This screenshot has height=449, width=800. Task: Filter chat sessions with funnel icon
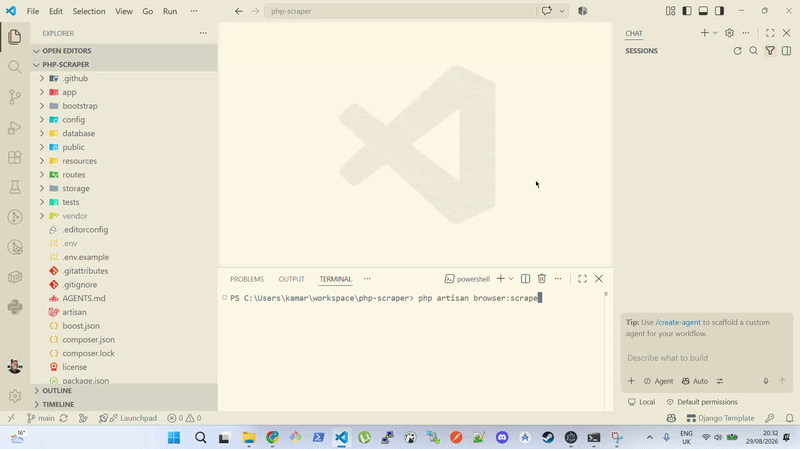tap(770, 51)
